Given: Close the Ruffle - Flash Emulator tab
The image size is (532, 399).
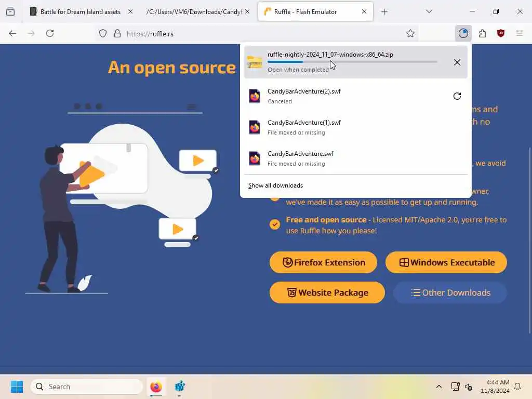Looking at the screenshot, I should coord(364,11).
